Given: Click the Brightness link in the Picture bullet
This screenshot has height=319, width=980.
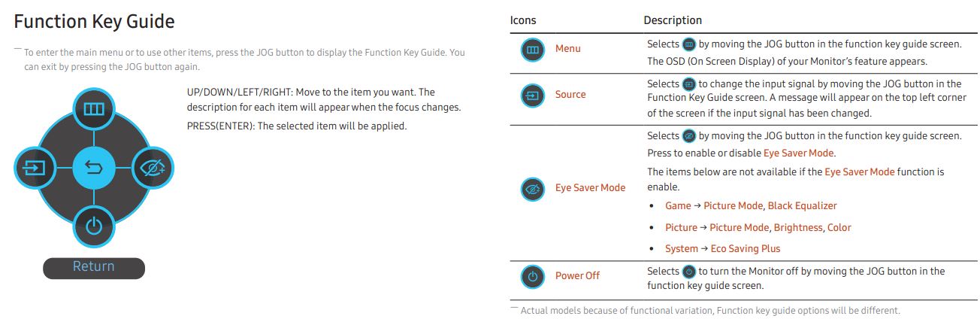Looking at the screenshot, I should (798, 228).
